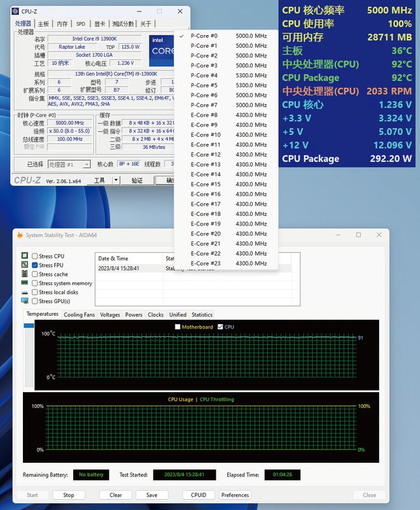
Task: Select P-Core #0 in the clock menu
Action: coord(226,36)
